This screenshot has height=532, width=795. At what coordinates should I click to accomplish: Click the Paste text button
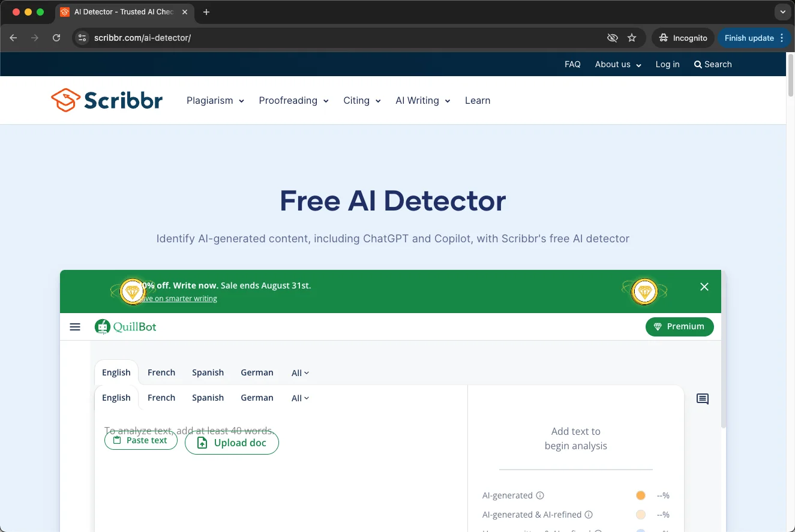[141, 440]
